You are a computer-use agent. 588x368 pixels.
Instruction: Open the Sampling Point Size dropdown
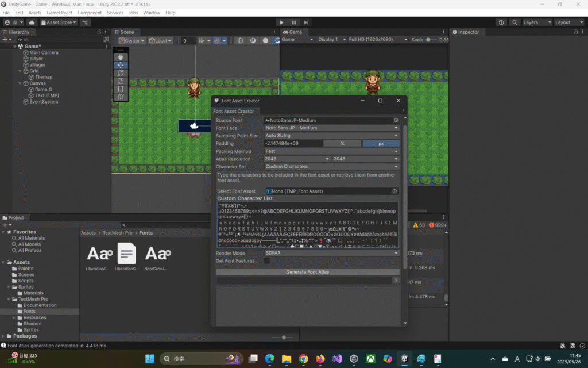coord(331,136)
